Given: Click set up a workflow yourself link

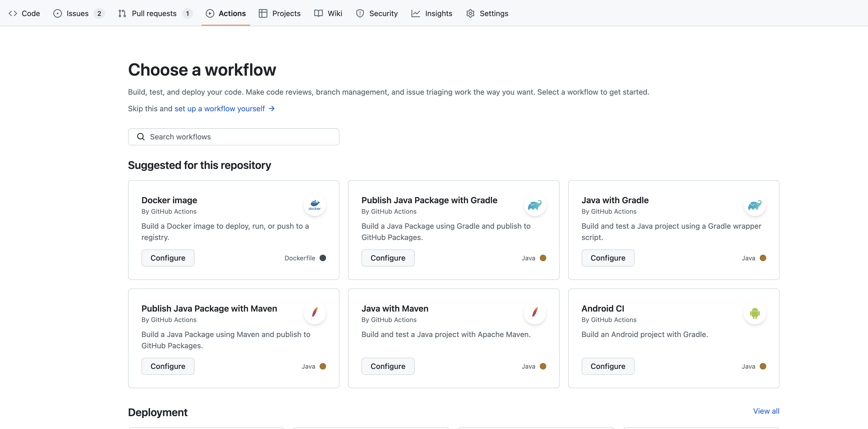Looking at the screenshot, I should (x=220, y=109).
